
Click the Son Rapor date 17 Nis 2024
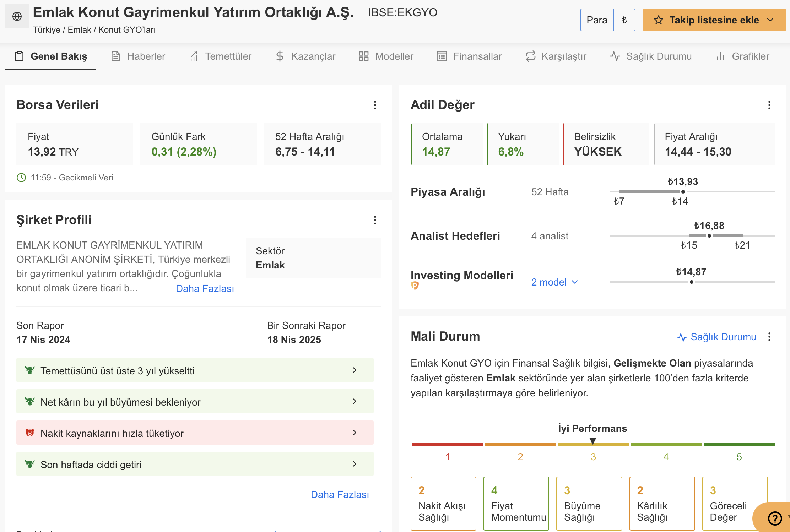click(x=43, y=340)
